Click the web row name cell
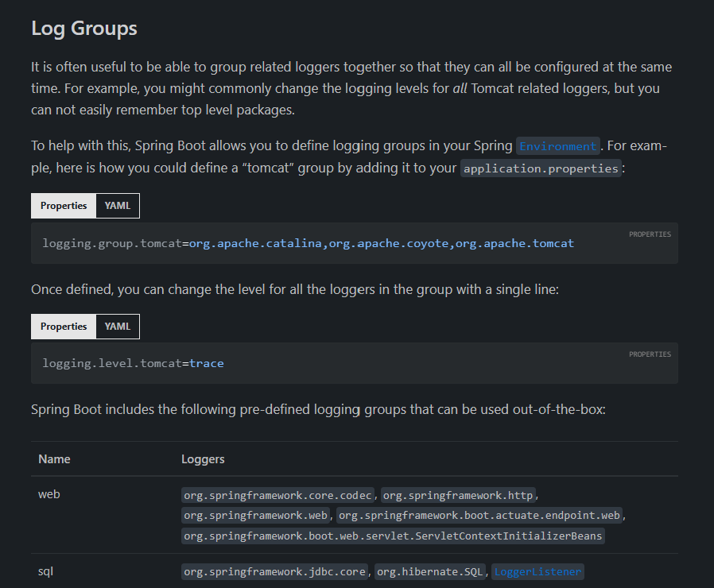 49,494
